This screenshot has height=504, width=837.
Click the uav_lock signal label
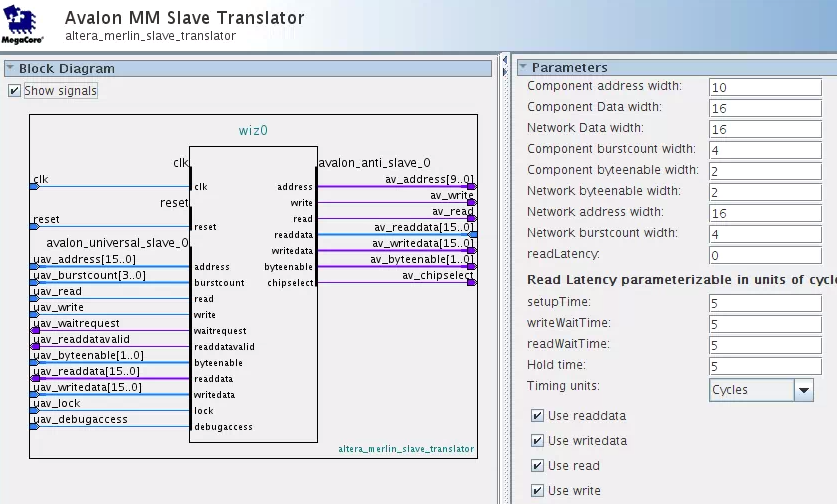(x=57, y=404)
